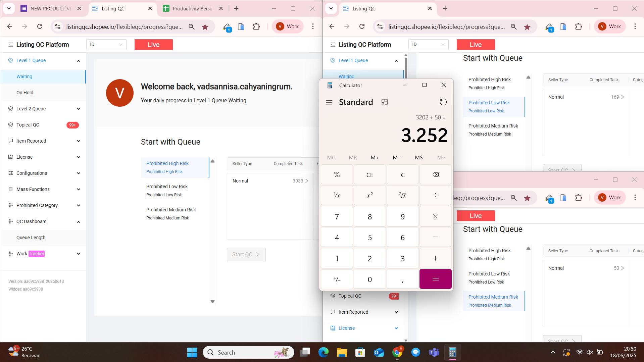The width and height of the screenshot is (644, 362).
Task: Click the calculator number 0 key
Action: [370, 279]
